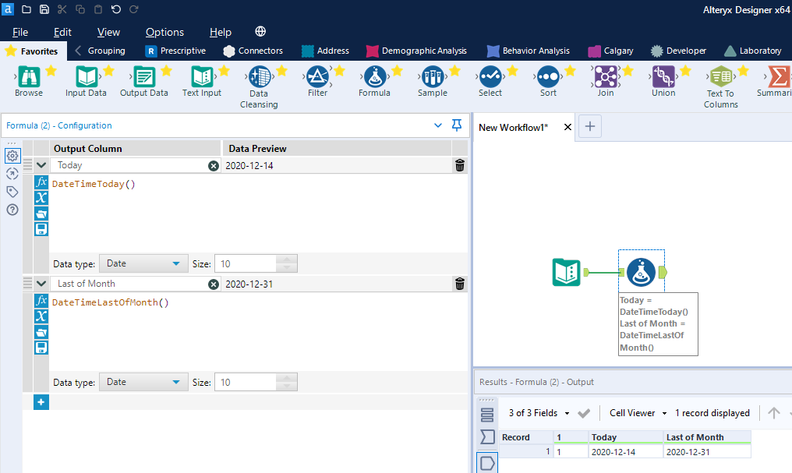The height and width of the screenshot is (473, 792).
Task: Increase the Size stepper for the Today column
Action: tap(287, 259)
